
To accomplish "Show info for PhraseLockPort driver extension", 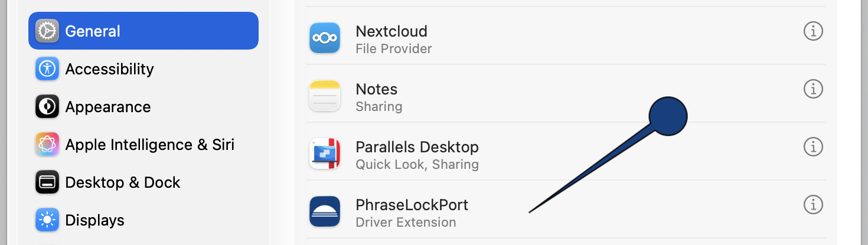I will click(813, 205).
